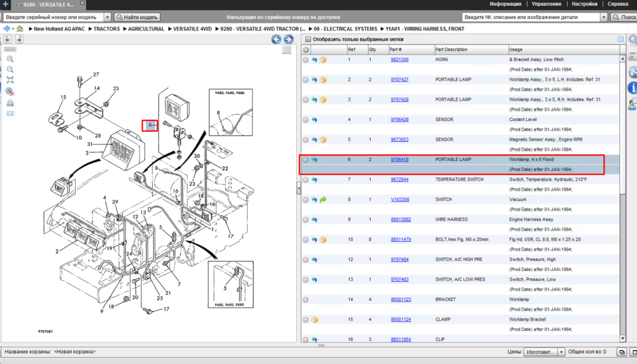The width and height of the screenshot is (637, 364).
Task: Open the Цены price type dropdown
Action: (x=545, y=352)
